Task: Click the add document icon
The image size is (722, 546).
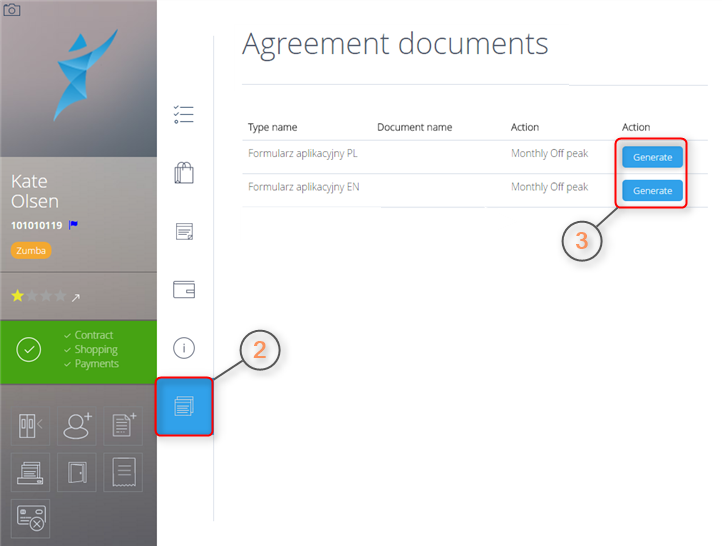Action: click(x=123, y=425)
